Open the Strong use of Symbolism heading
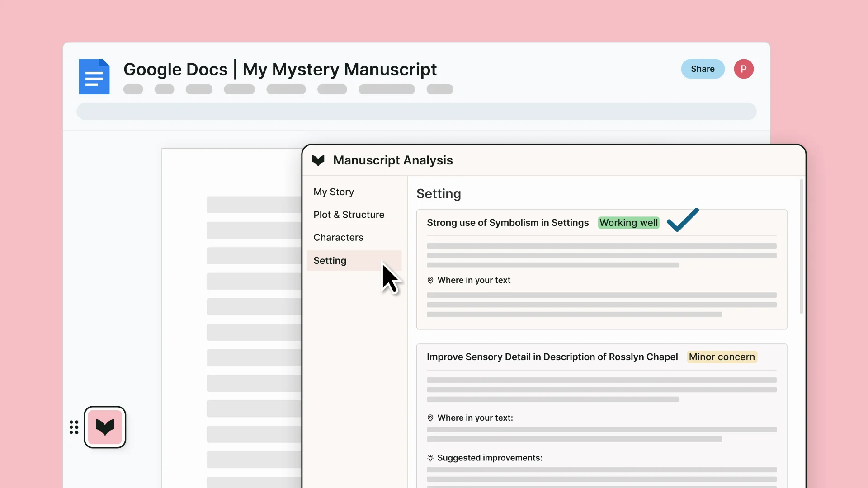Image resolution: width=868 pixels, height=488 pixels. (507, 223)
